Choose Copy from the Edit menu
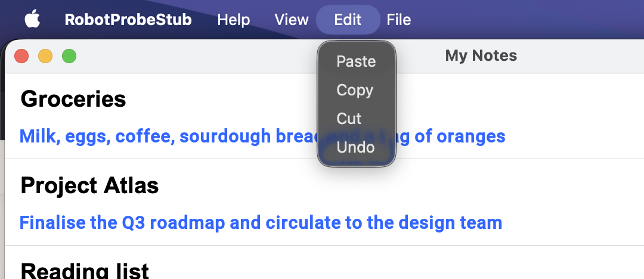Screen dimensions: 644x279 point(356,90)
